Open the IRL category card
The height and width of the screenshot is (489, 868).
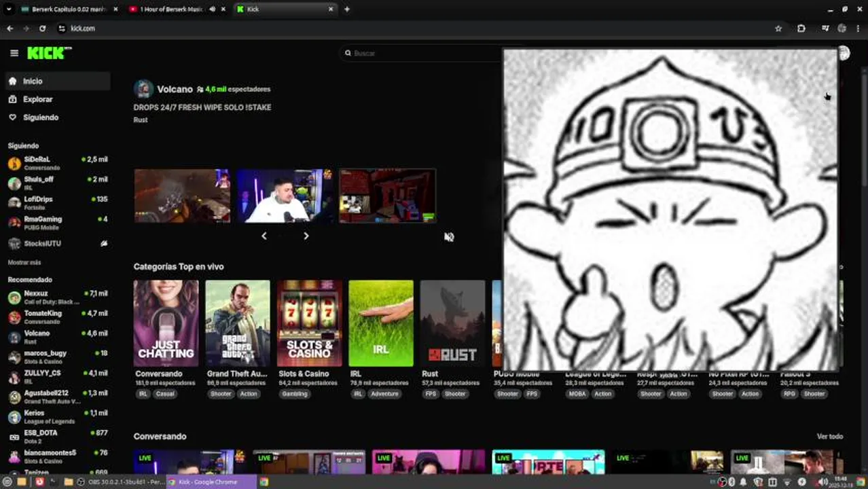tap(381, 323)
